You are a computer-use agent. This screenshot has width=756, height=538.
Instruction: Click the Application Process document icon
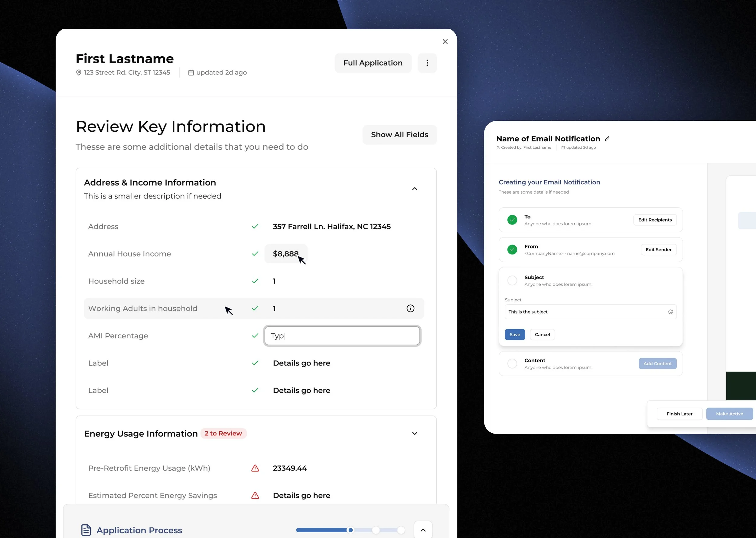[x=86, y=530]
